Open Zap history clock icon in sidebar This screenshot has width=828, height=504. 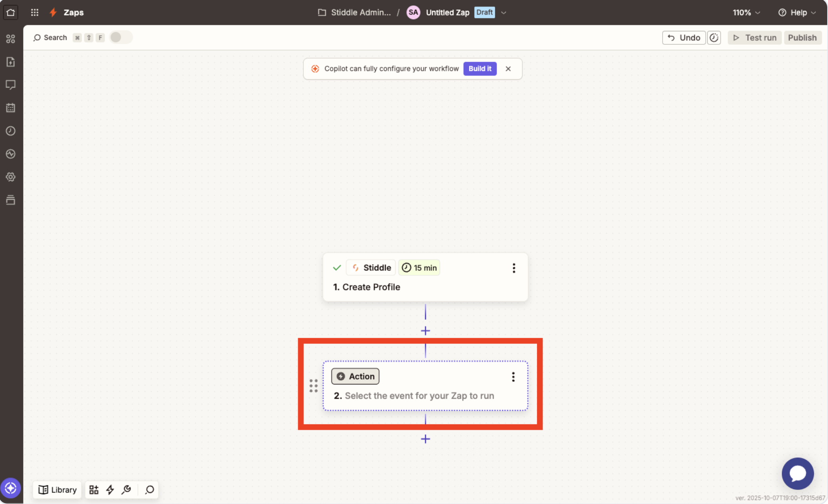pos(11,131)
